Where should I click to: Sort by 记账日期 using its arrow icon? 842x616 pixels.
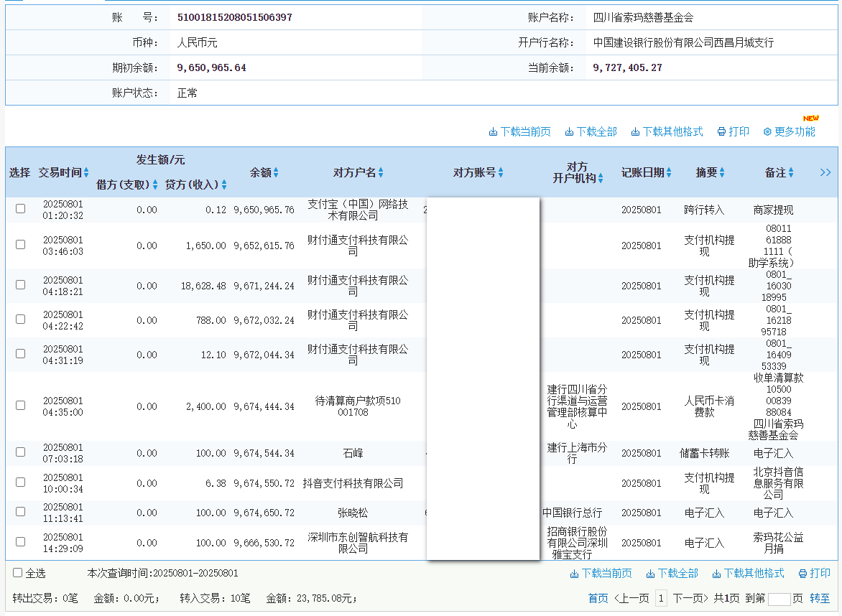tap(669, 173)
